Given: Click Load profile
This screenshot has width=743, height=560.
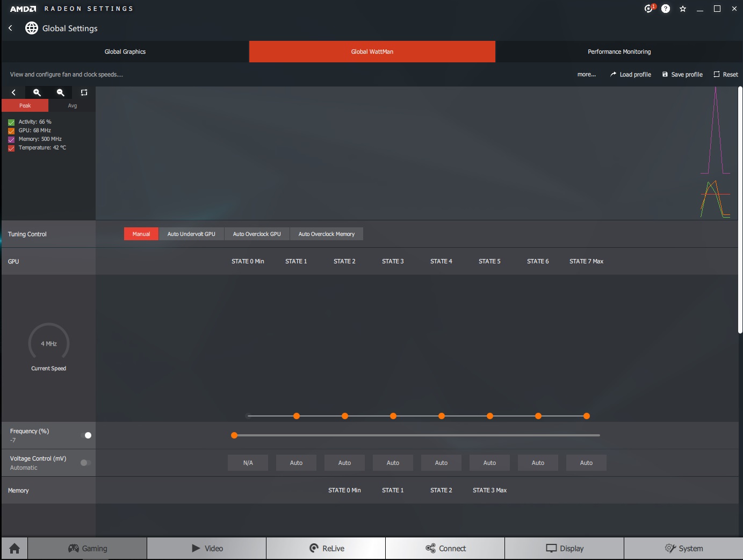Looking at the screenshot, I should (631, 75).
